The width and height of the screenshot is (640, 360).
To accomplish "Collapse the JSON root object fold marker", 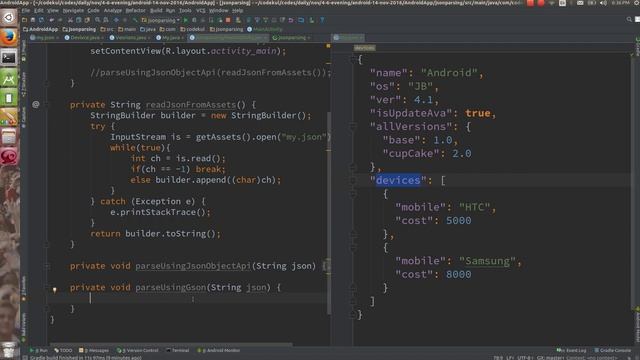I will click(x=353, y=60).
